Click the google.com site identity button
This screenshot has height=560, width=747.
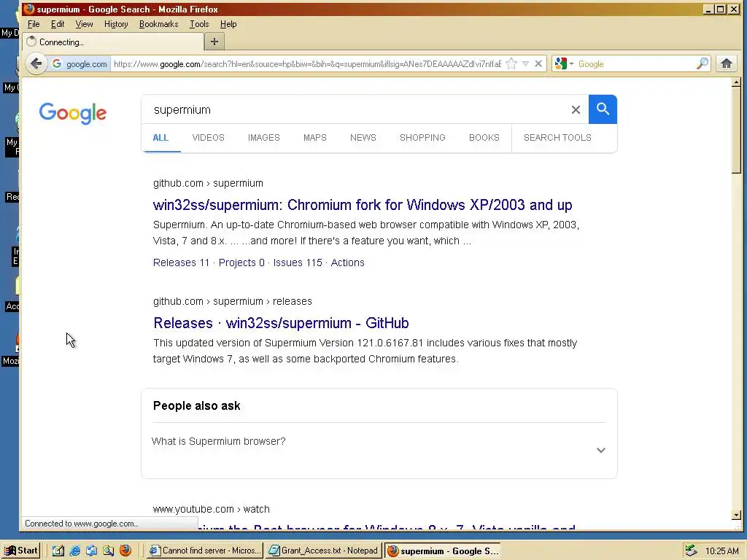[80, 64]
